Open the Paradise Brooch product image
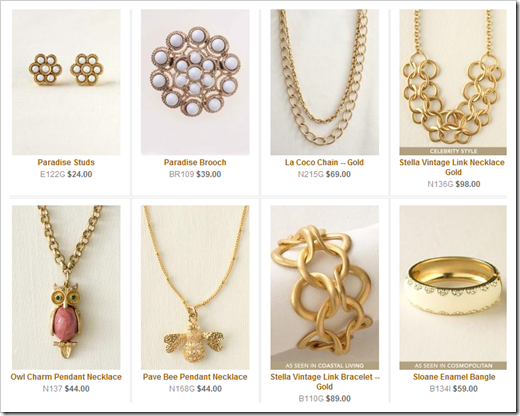 click(x=195, y=82)
